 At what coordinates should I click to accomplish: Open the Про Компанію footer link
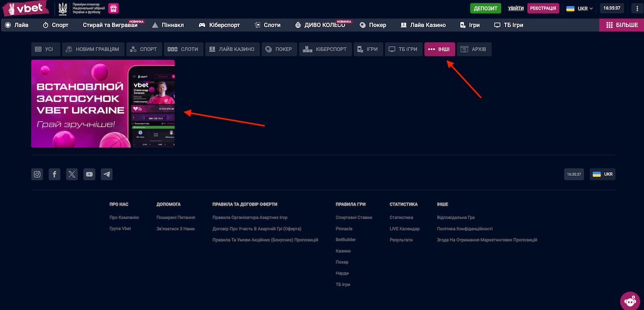pyautogui.click(x=124, y=218)
